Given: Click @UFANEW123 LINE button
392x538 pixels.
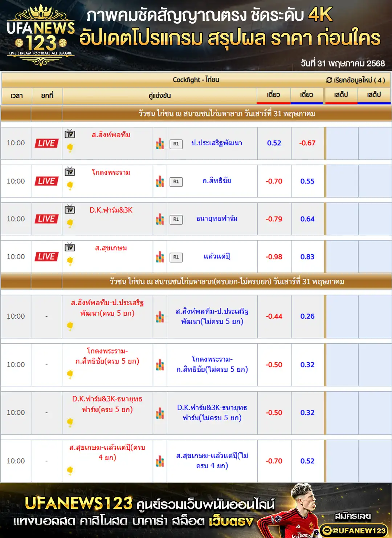Looking at the screenshot, I should (354, 531).
